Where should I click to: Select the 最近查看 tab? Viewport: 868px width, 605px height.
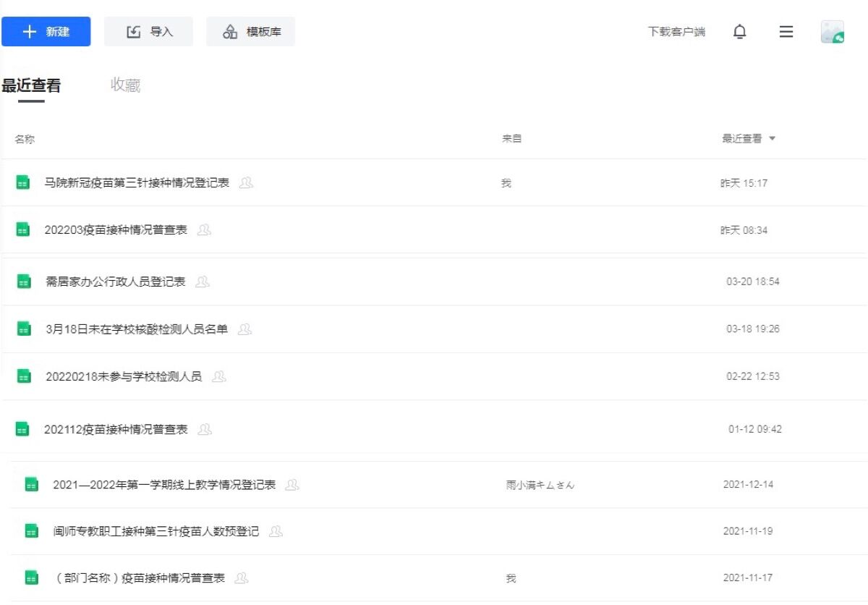(x=31, y=86)
